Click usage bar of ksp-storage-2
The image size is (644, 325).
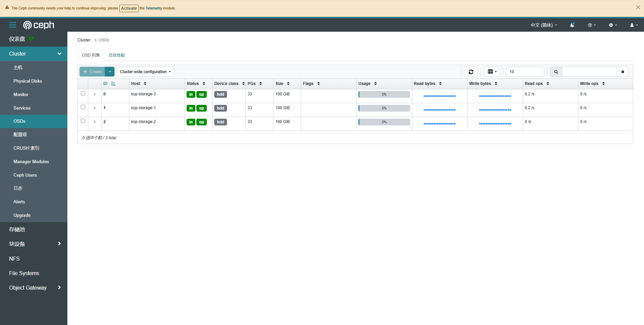coord(384,122)
